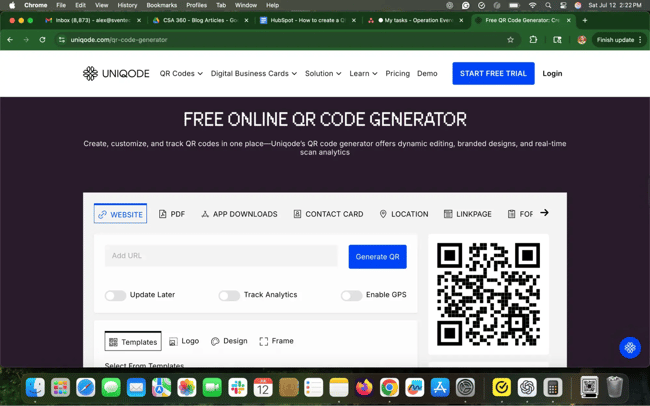The height and width of the screenshot is (406, 650).
Task: Launch Safari from the Dock
Action: click(86, 388)
